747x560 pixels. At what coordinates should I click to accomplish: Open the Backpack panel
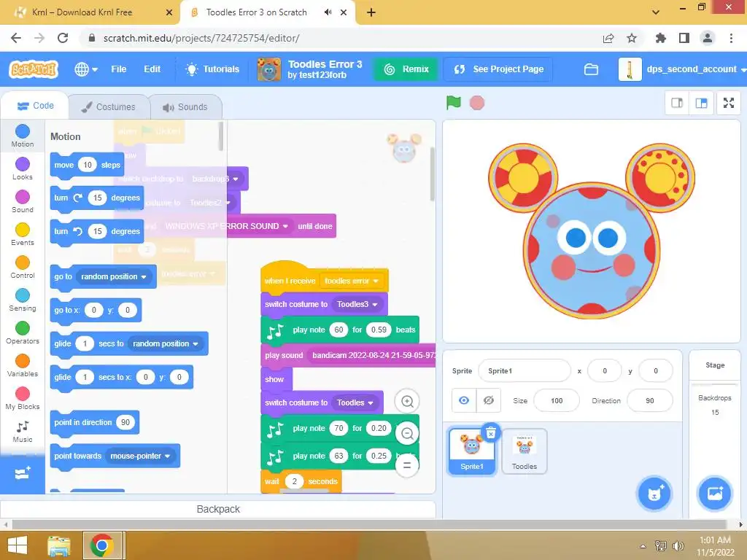point(218,509)
